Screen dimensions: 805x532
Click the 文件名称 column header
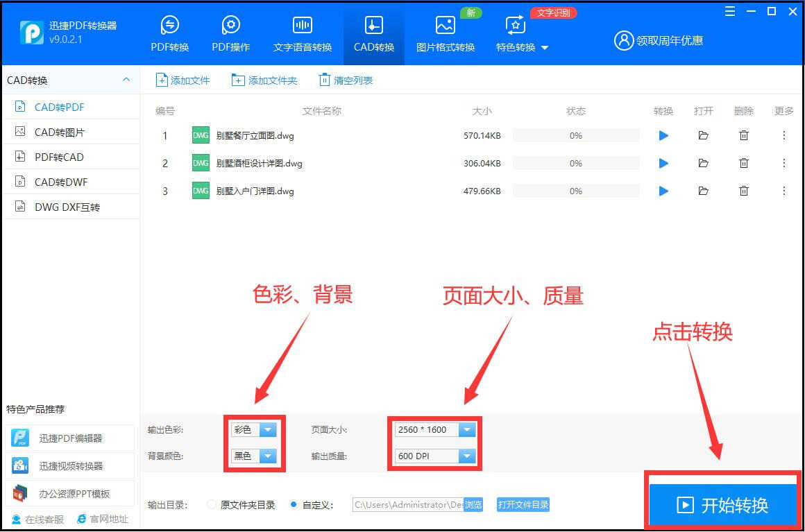(x=322, y=111)
